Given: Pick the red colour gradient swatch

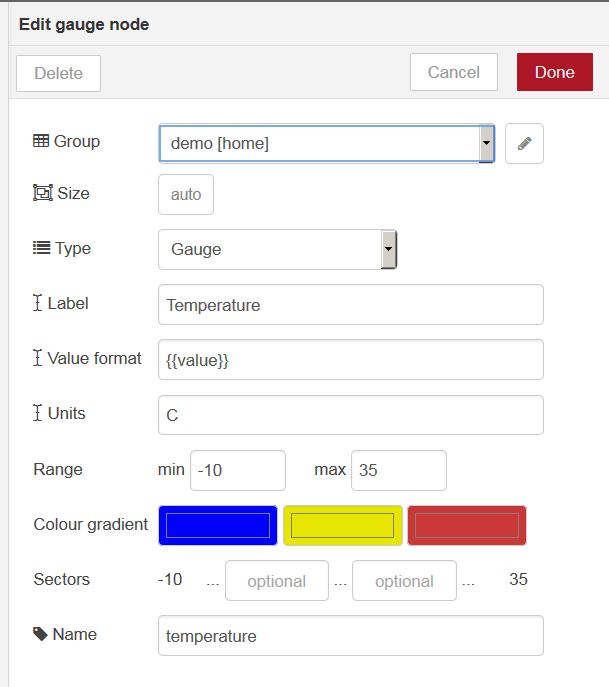Looking at the screenshot, I should point(466,525).
